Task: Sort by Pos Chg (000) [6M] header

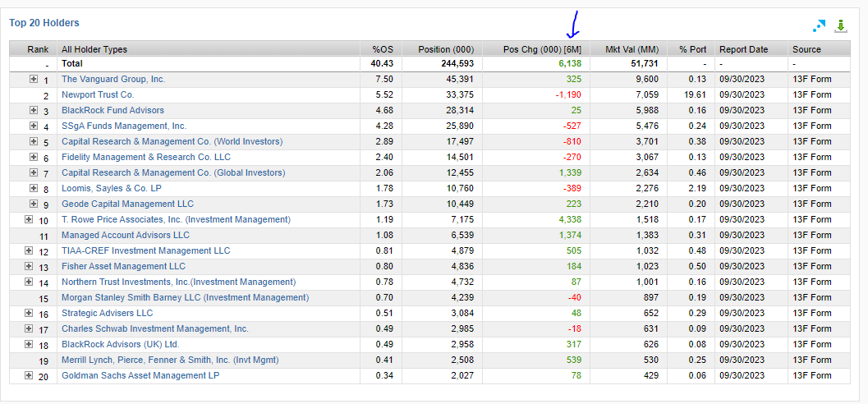Action: point(542,49)
